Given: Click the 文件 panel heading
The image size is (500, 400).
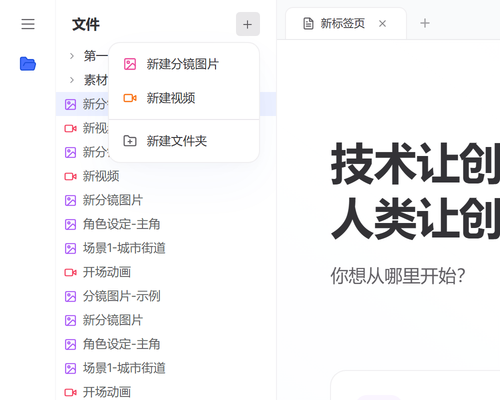Looking at the screenshot, I should click(86, 25).
